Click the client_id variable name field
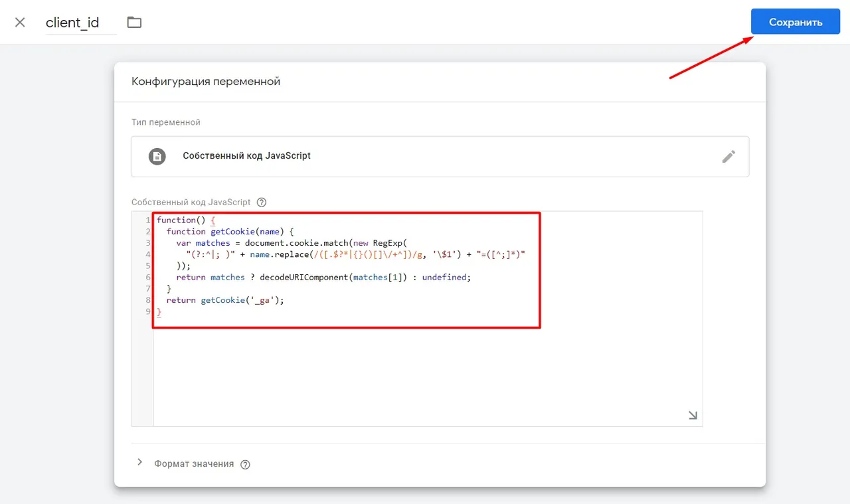Screen dimensions: 850x504 pos(81,23)
